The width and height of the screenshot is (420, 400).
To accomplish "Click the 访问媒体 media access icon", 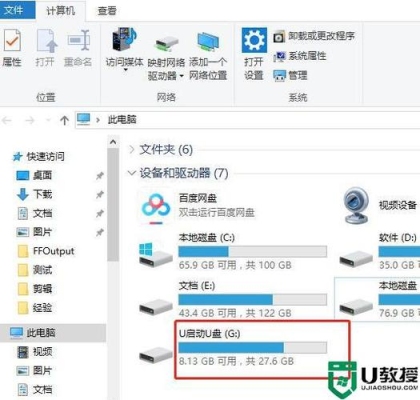I will click(x=125, y=39).
